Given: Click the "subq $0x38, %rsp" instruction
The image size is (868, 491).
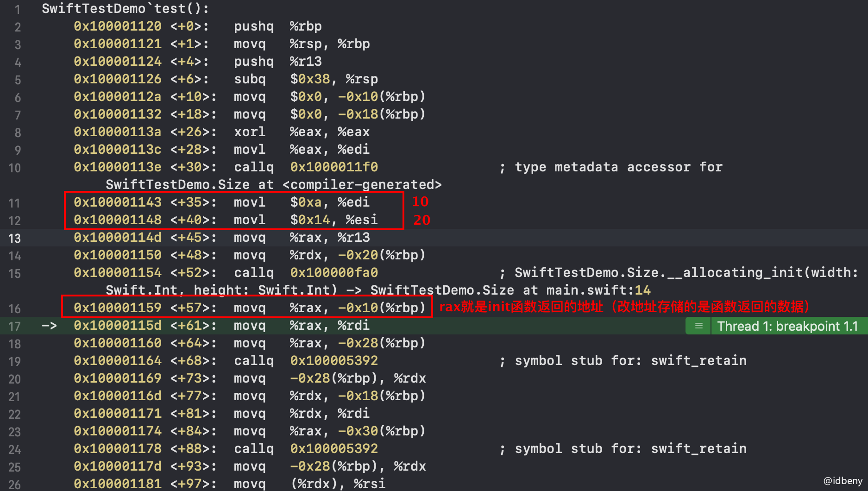Looking at the screenshot, I should coord(306,79).
